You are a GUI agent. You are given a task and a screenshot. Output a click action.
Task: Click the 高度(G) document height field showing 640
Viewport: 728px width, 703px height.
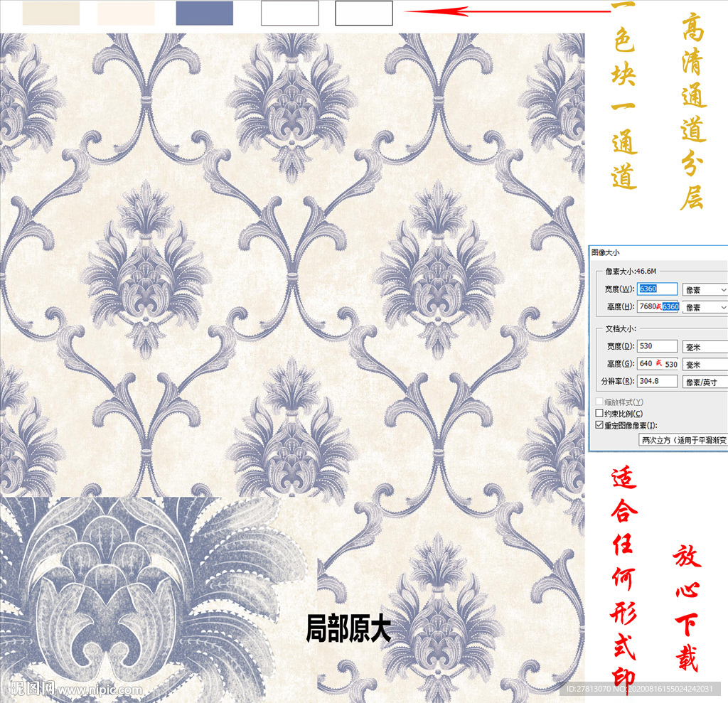coord(658,363)
